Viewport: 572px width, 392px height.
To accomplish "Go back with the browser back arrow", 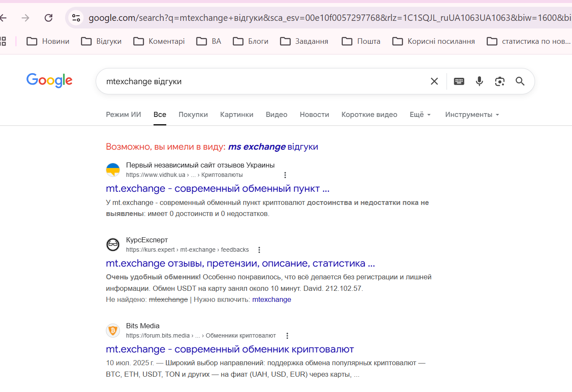I will click(3, 18).
